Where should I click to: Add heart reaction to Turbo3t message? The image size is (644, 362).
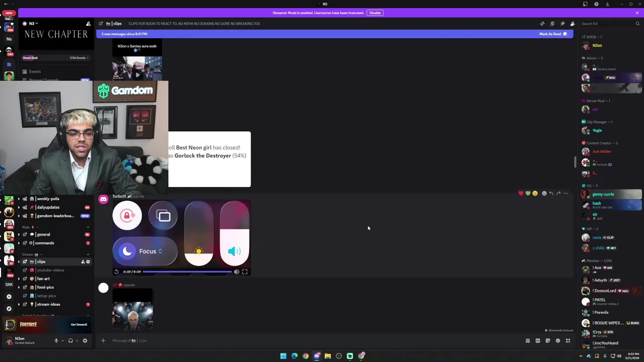pos(521,193)
